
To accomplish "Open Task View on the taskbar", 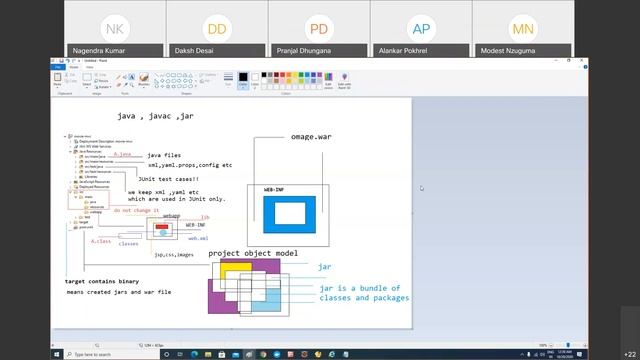I will click(180, 354).
